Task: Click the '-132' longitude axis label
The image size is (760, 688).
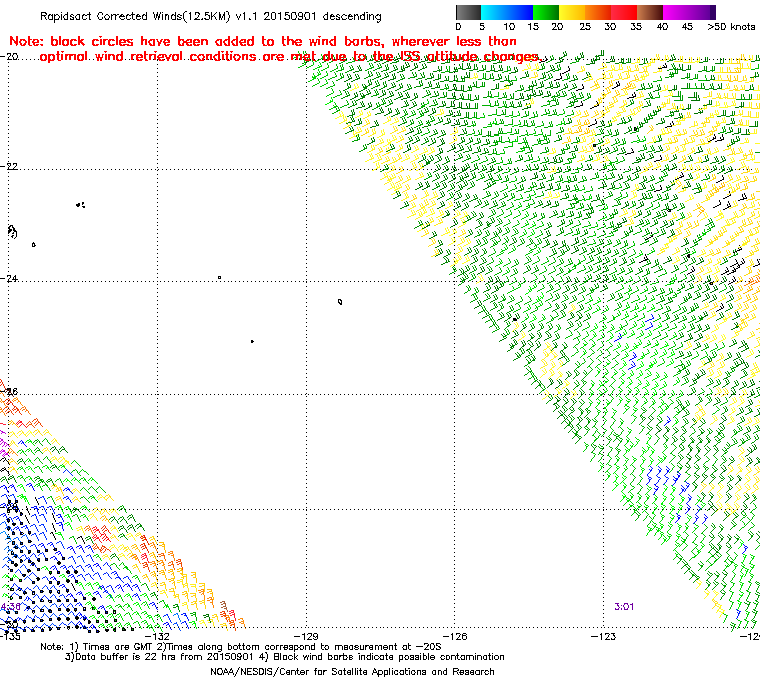Action: click(x=157, y=636)
